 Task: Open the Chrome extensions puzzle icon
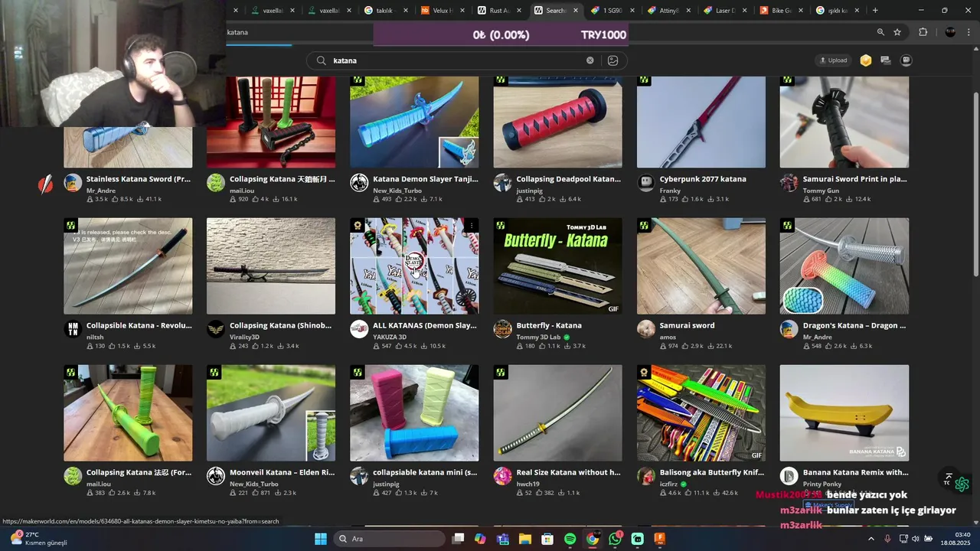(x=923, y=32)
